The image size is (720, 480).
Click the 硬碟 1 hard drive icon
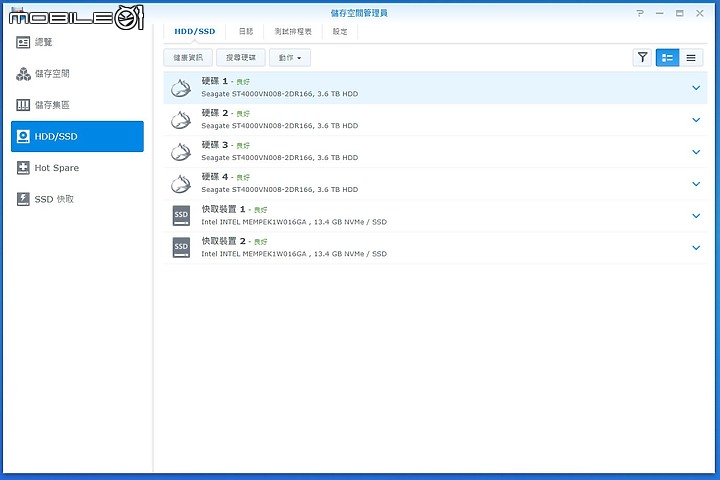(181, 88)
